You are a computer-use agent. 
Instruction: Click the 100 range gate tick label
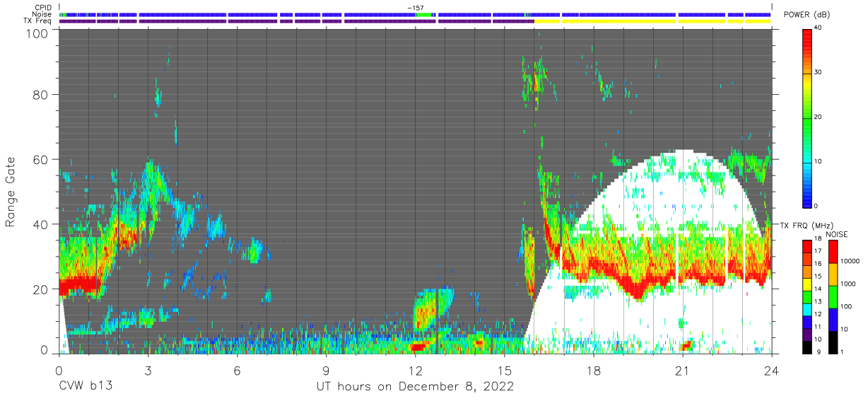point(37,33)
